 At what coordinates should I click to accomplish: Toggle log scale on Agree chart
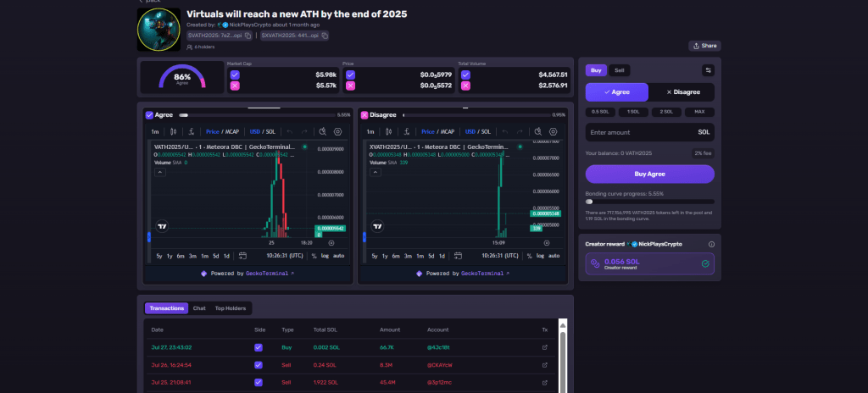325,256
